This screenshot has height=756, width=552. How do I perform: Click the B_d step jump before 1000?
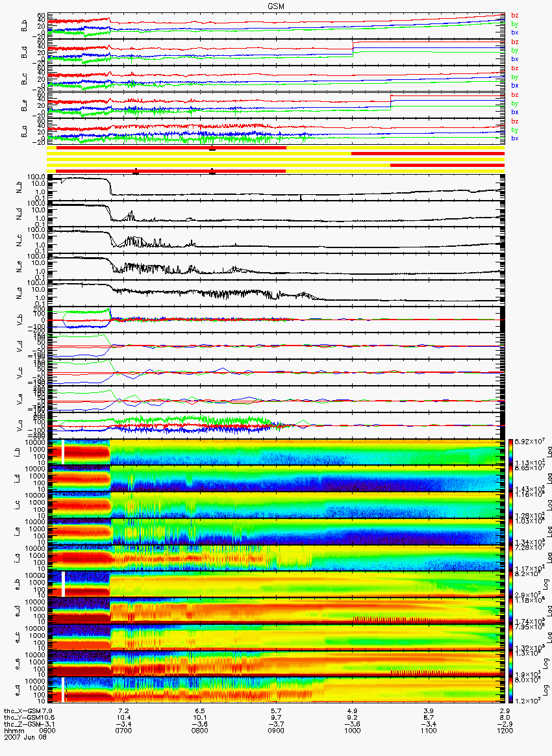click(x=353, y=48)
